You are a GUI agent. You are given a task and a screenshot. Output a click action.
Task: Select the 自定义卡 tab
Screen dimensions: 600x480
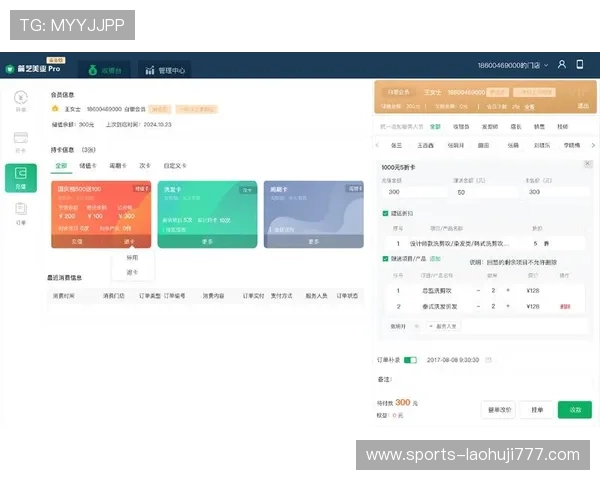175,166
